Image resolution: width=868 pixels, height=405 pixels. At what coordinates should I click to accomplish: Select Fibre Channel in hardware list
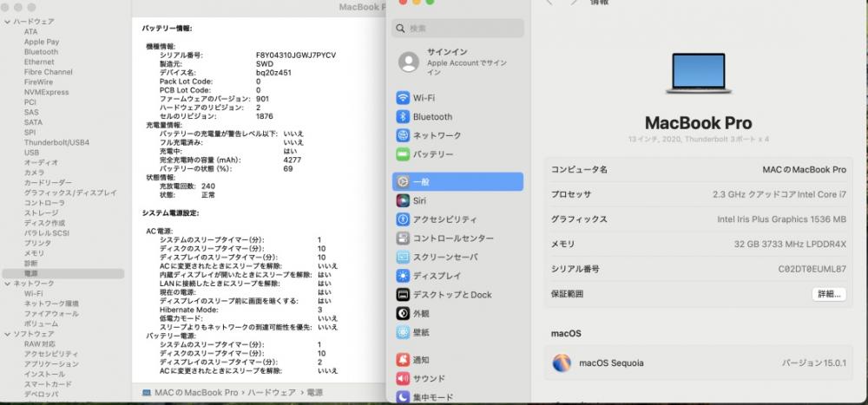[48, 72]
